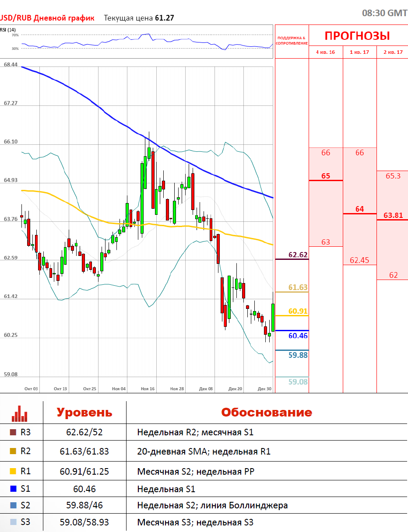Select the '1 кв. 17' forecast column header

359,52
